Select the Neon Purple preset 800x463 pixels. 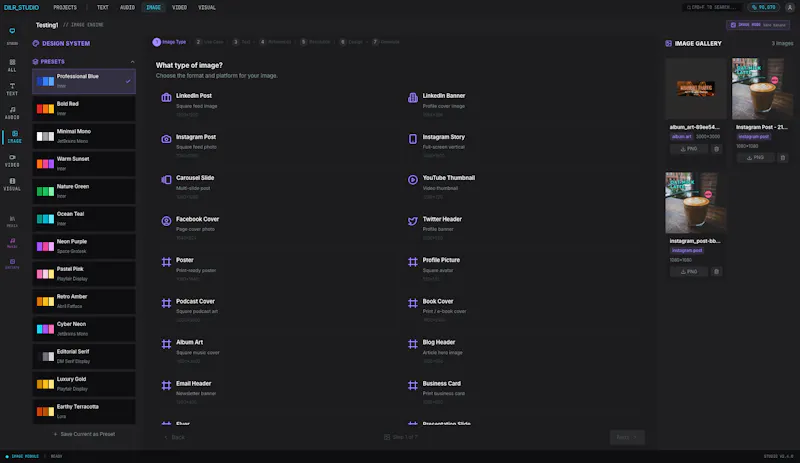tap(84, 246)
